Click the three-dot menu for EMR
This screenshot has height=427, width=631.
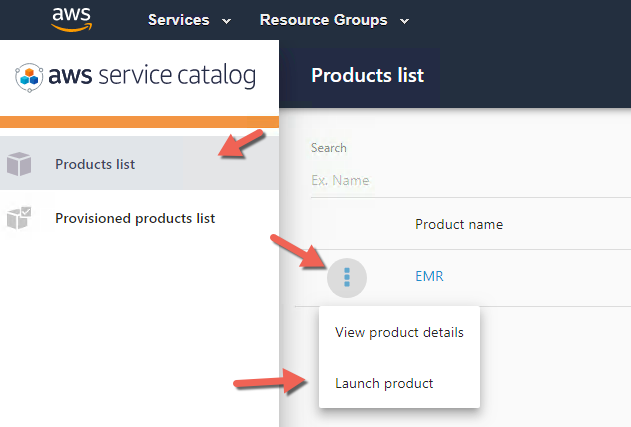[x=346, y=278]
